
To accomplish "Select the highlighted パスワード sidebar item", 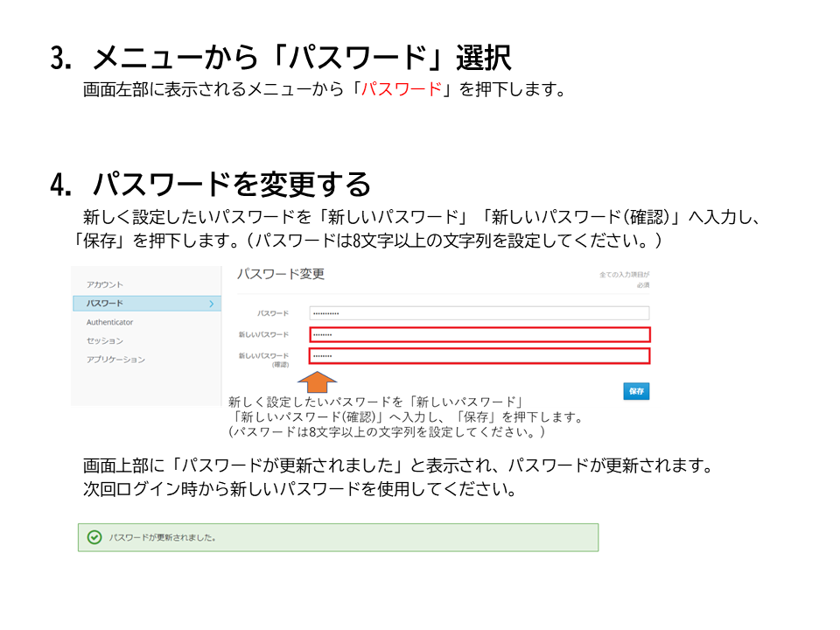I will pyautogui.click(x=147, y=304).
